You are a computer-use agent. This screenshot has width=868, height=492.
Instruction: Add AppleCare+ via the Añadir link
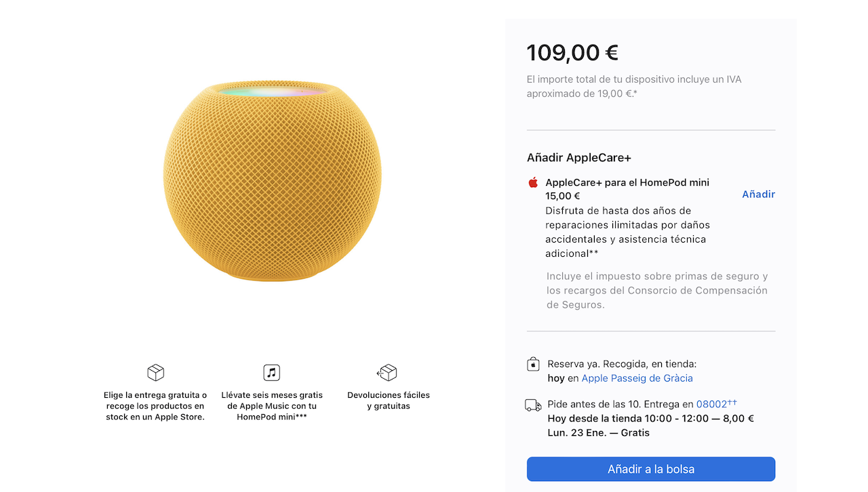pos(758,194)
